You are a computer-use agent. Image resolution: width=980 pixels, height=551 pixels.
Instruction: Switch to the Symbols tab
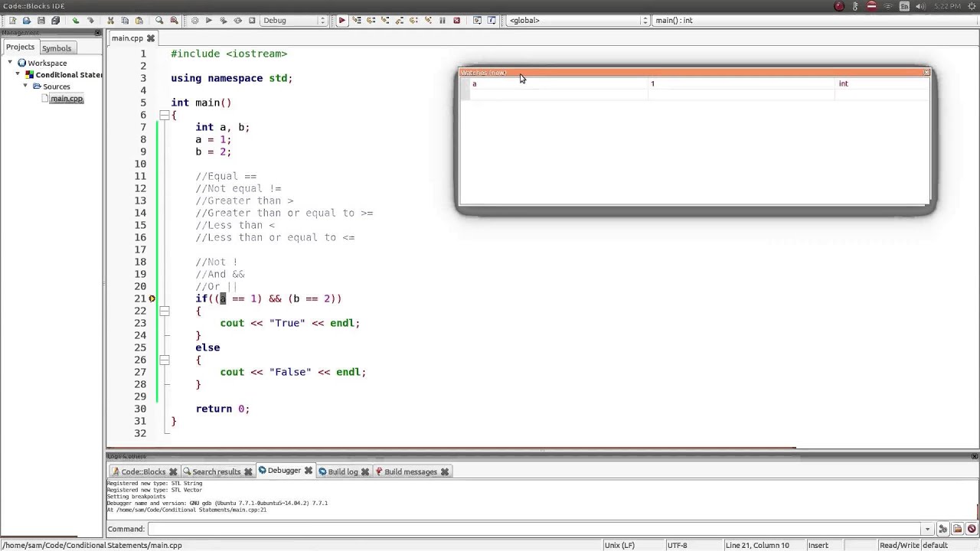click(57, 47)
